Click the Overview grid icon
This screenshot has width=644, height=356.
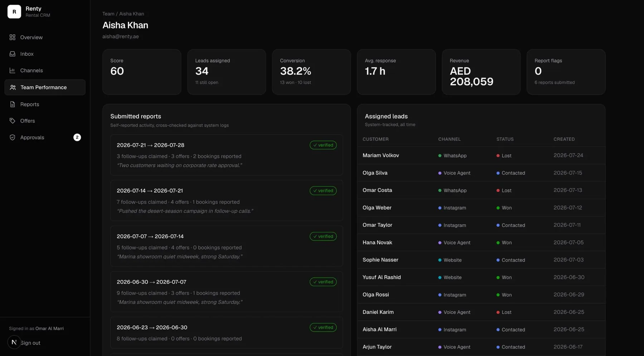click(x=13, y=37)
